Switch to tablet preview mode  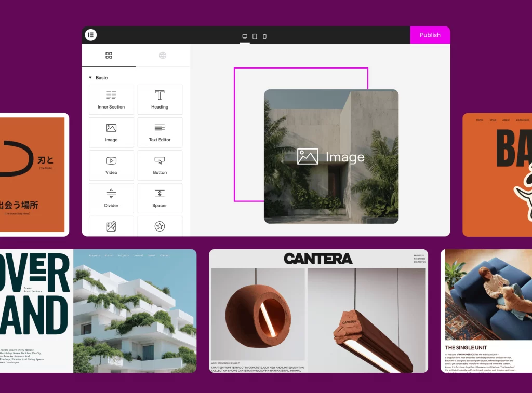(x=254, y=36)
